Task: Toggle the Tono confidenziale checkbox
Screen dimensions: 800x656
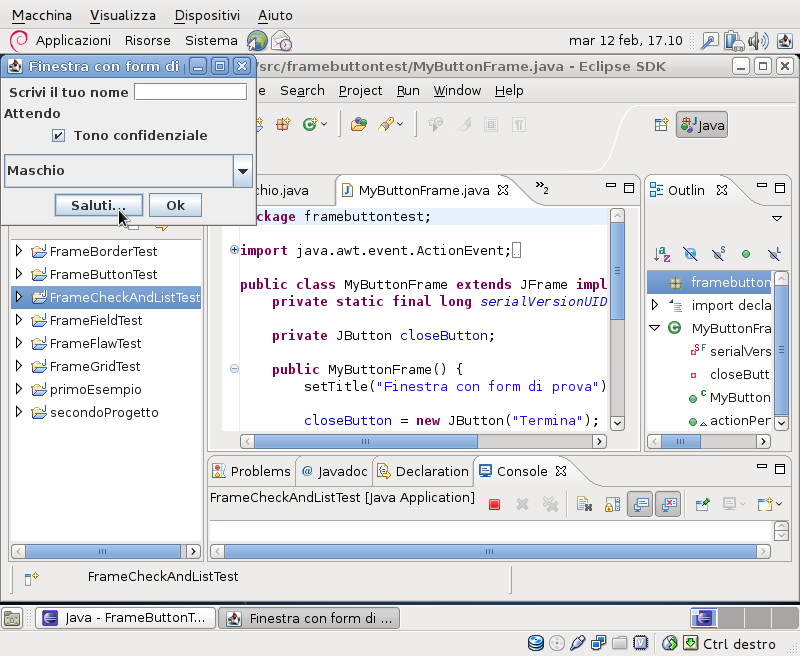Action: 58,135
